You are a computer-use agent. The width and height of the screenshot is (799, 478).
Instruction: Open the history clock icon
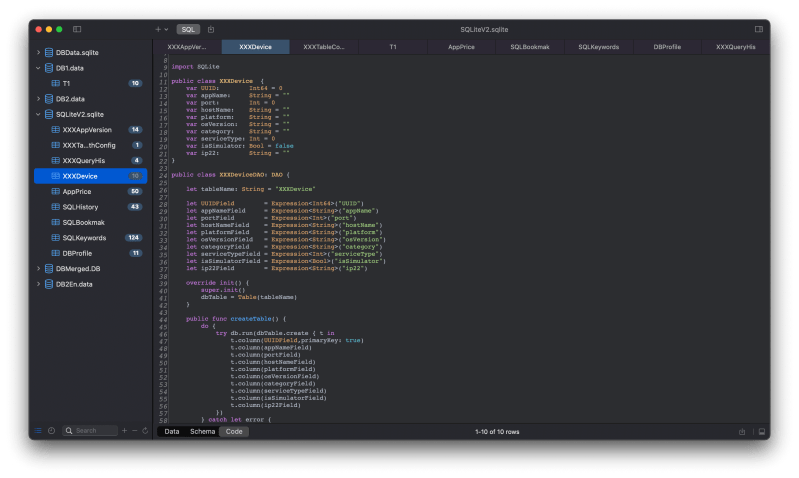(x=51, y=431)
